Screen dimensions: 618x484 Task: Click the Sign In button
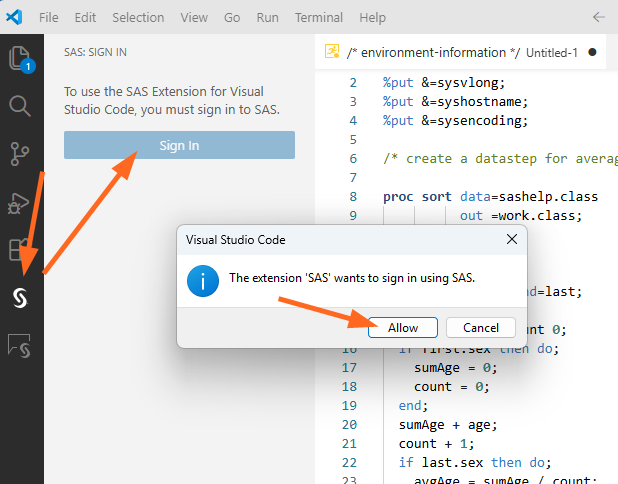click(x=179, y=145)
